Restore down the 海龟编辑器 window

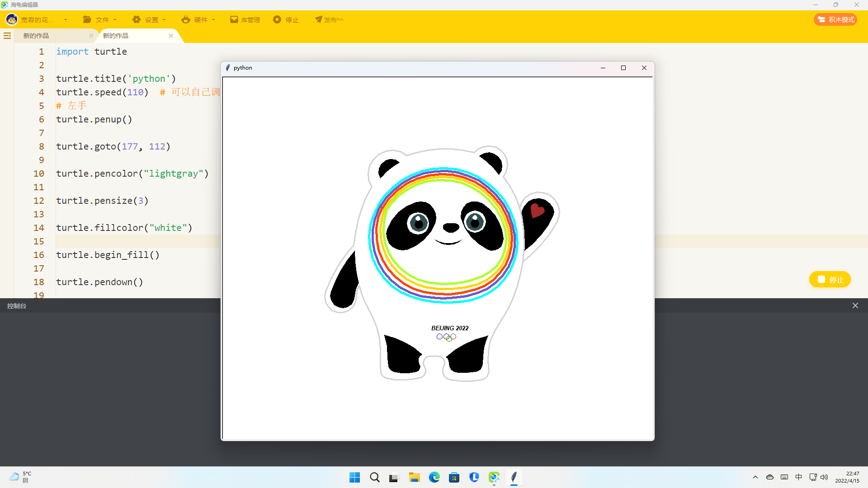836,5
